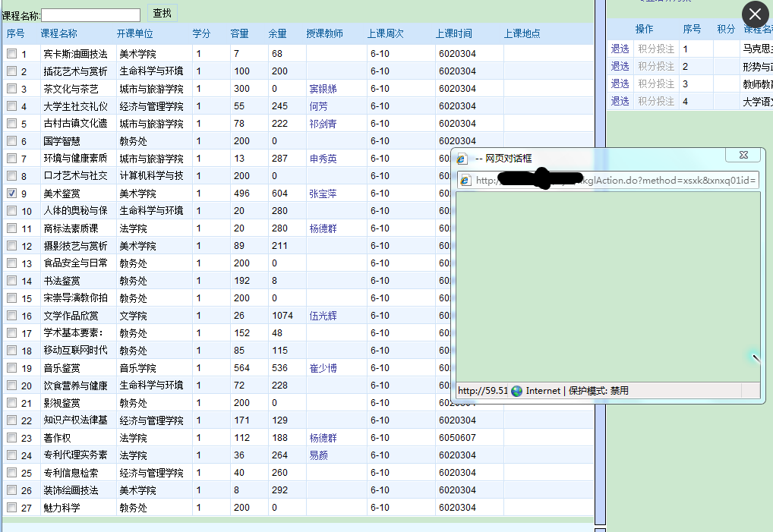
Task: Click the 课程名称 column header
Action: [x=58, y=33]
